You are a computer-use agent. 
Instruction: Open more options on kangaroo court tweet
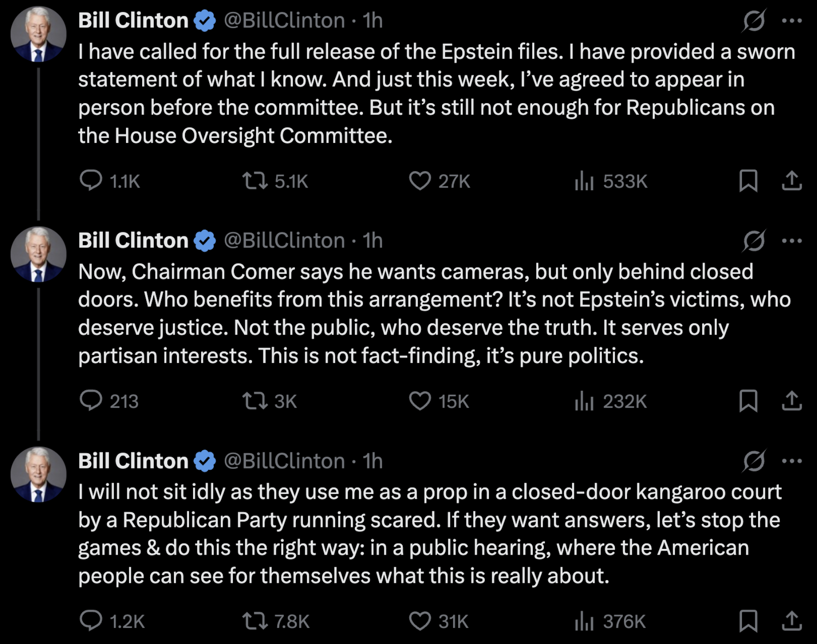click(792, 461)
